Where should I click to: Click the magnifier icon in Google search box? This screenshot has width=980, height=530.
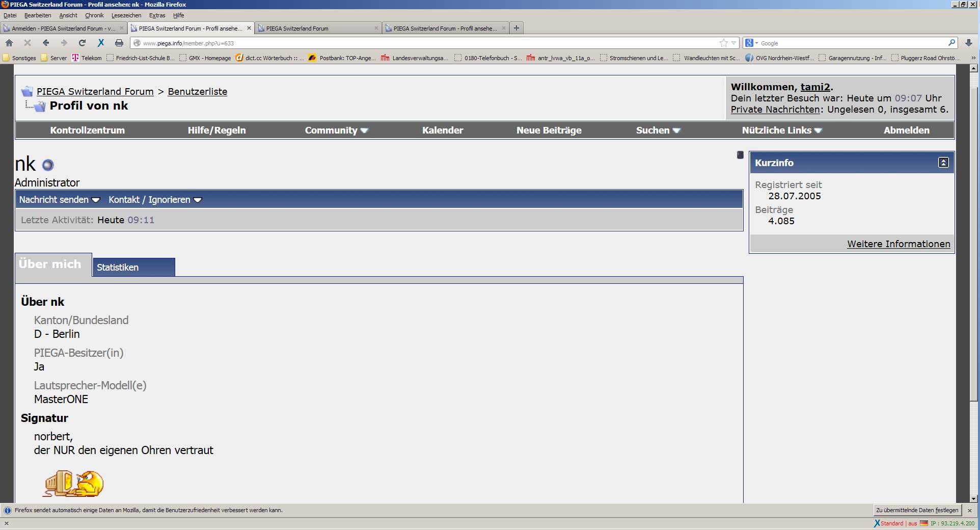pyautogui.click(x=951, y=43)
